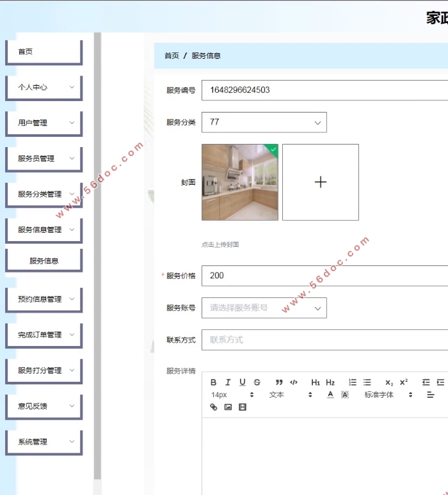Insert a blockquote
The width and height of the screenshot is (448, 495).
click(279, 382)
